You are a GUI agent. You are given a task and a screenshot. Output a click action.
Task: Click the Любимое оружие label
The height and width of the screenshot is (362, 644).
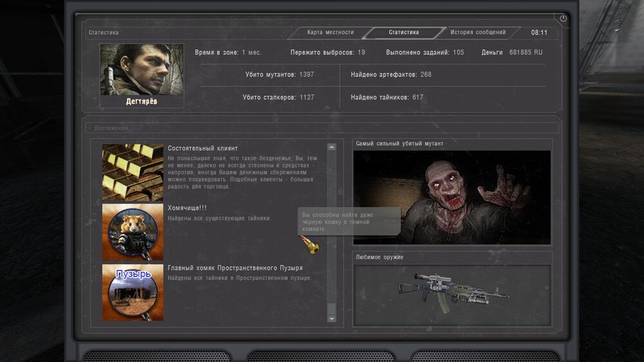[379, 257]
